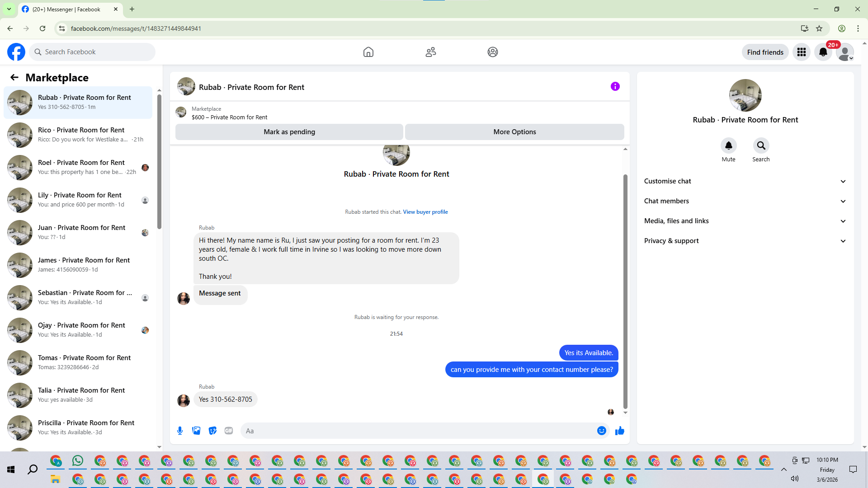The width and height of the screenshot is (868, 488).
Task: Send a thumbs-up like
Action: tap(619, 431)
